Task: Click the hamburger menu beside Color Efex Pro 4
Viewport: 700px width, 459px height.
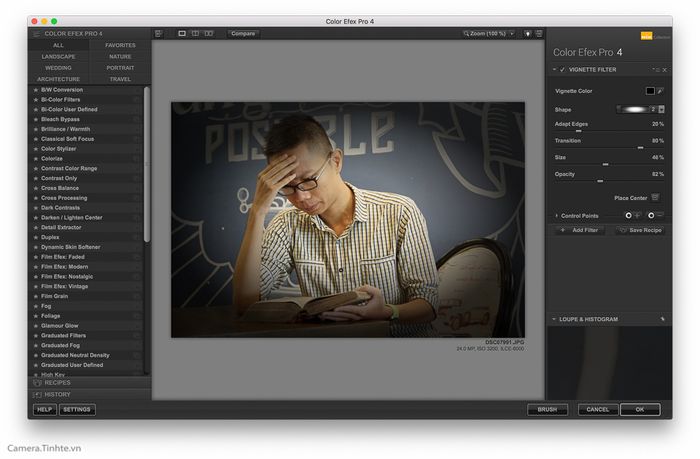Action: (36, 33)
